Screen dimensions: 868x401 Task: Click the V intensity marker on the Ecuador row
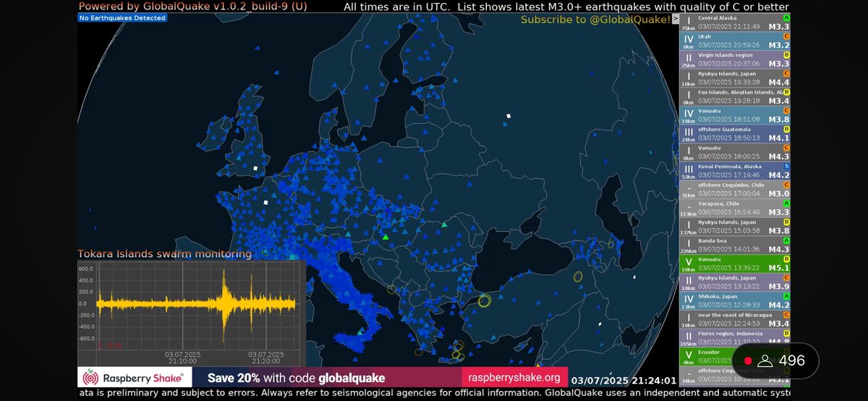click(689, 354)
